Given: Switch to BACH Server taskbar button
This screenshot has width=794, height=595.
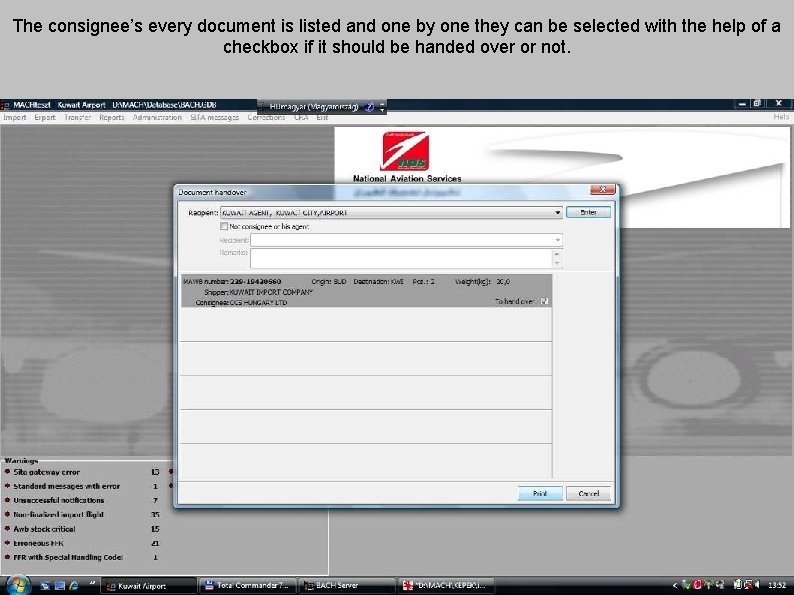Looking at the screenshot, I should pos(346,586).
